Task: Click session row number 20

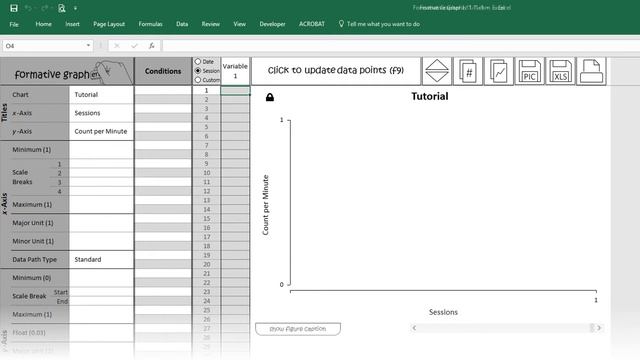Action: pos(207,264)
